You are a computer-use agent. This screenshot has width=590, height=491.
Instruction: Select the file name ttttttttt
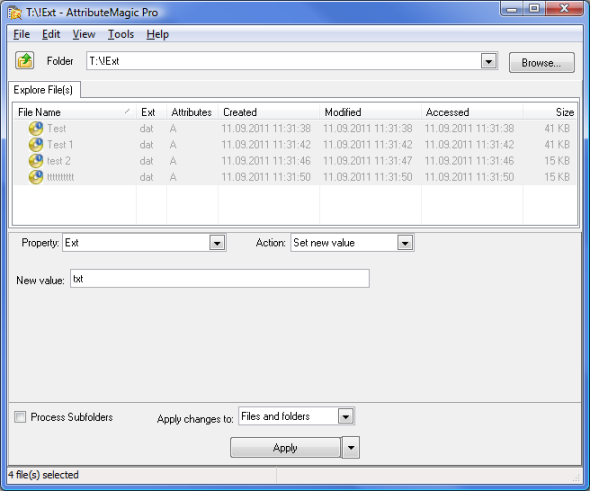tap(61, 177)
